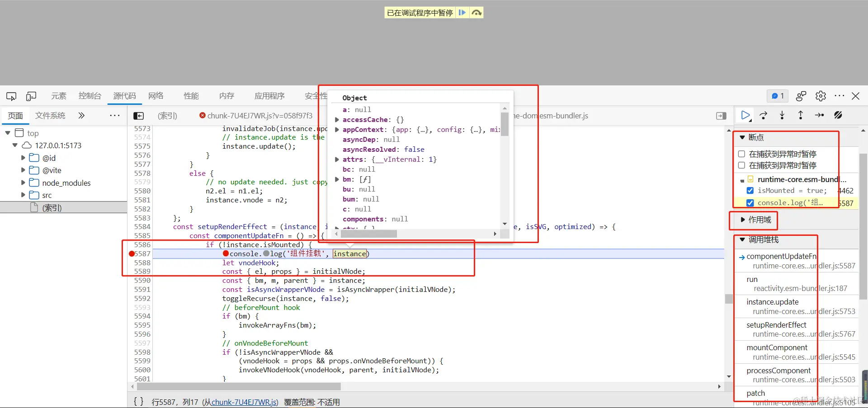Expand the 作用域 section
868x408 pixels.
pos(742,220)
